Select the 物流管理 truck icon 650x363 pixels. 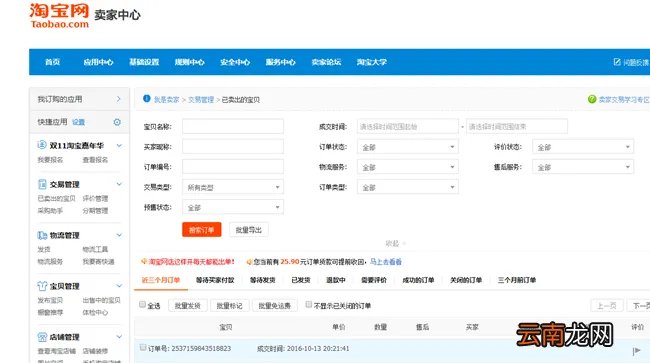(42, 235)
